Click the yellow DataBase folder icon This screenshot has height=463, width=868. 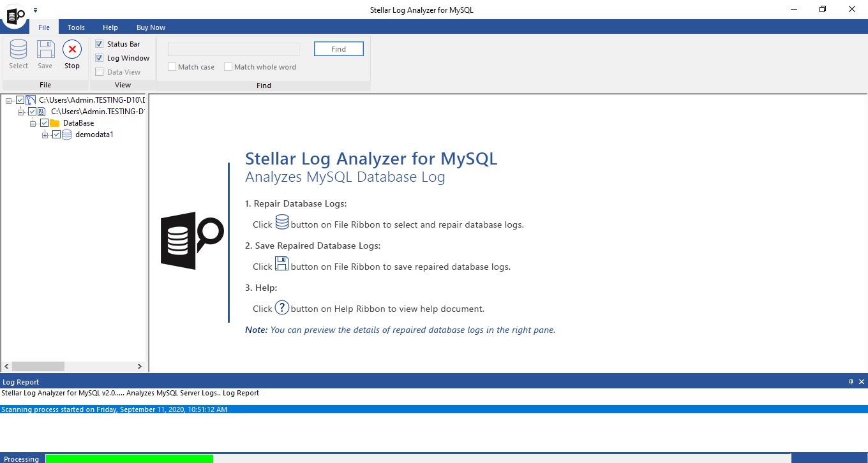tap(54, 123)
